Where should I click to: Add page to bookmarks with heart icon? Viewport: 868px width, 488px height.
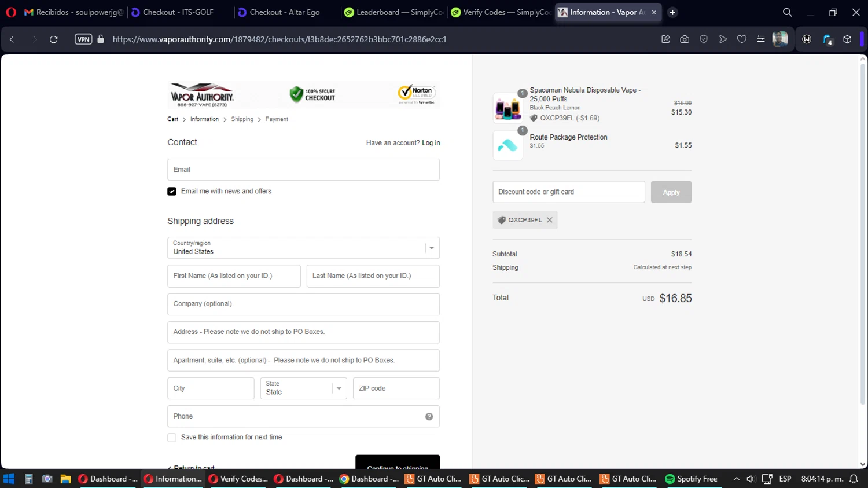tap(742, 39)
